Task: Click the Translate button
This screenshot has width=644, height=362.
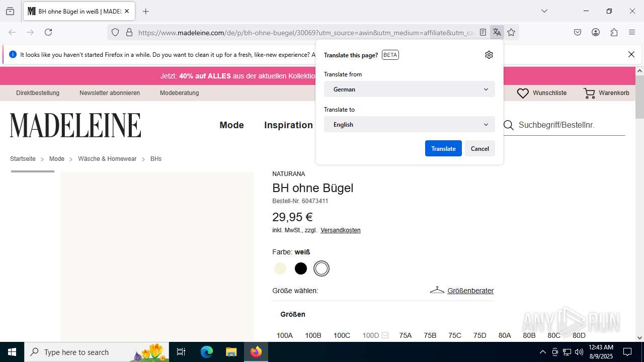Action: point(443,148)
